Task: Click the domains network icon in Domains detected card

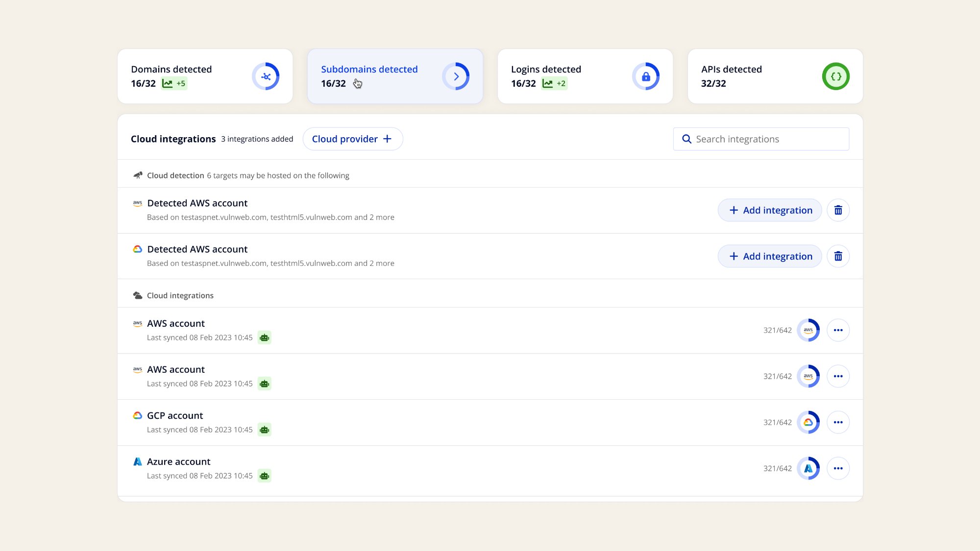Action: click(266, 76)
